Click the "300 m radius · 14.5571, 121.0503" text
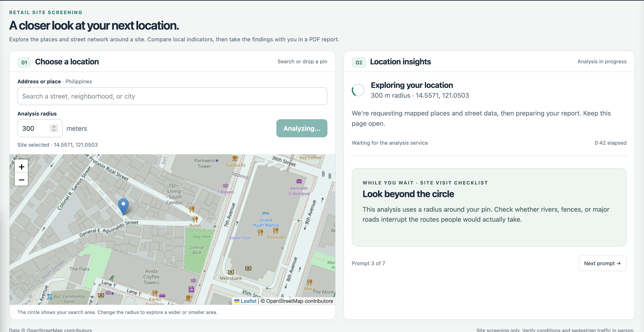This screenshot has height=332, width=644. (x=420, y=95)
